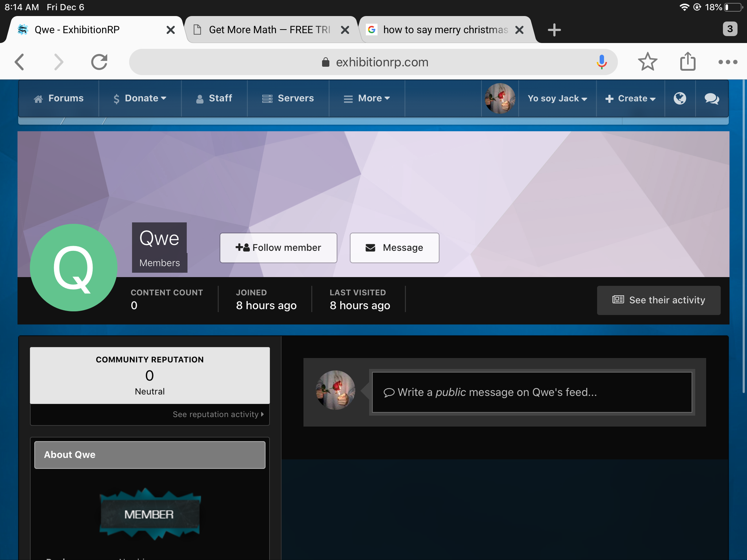Screen dimensions: 747x560
Task: Bookmark the page with the star icon
Action: click(647, 62)
